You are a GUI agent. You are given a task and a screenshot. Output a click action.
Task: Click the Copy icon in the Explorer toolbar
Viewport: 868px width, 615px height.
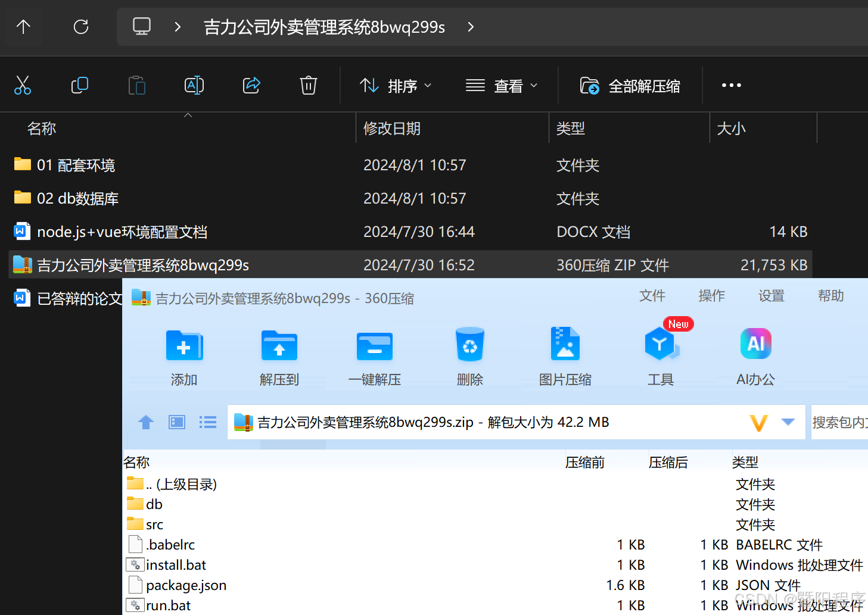coord(80,86)
